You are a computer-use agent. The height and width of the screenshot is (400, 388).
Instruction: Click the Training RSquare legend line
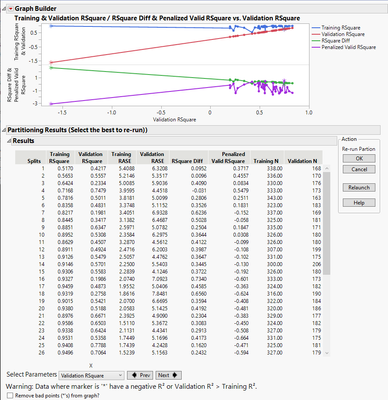pos(316,28)
